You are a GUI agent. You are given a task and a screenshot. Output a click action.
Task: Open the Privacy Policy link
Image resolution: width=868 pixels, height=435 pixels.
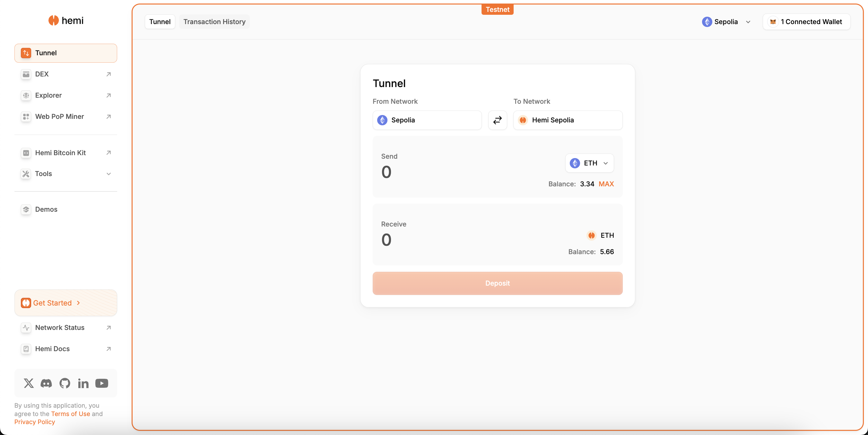point(35,422)
